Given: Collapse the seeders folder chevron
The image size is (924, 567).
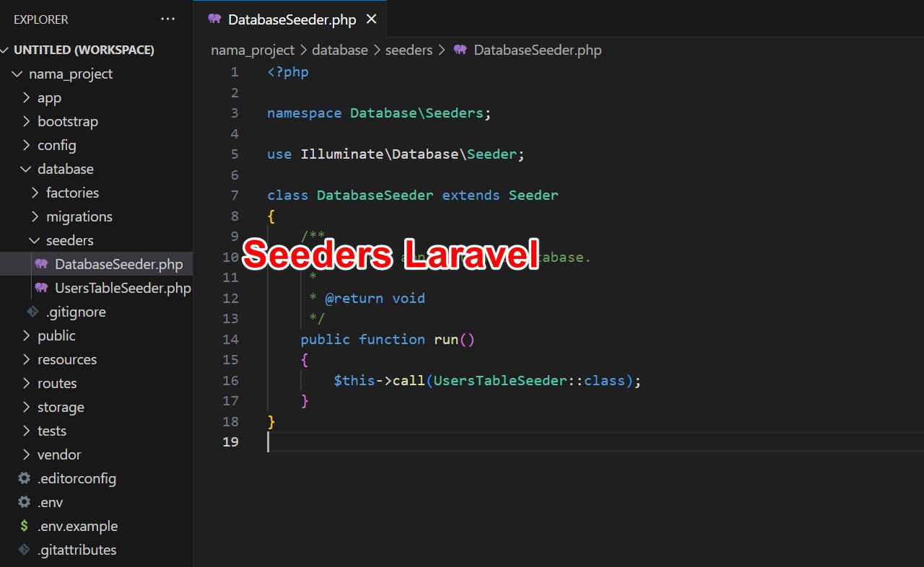Looking at the screenshot, I should click(35, 240).
